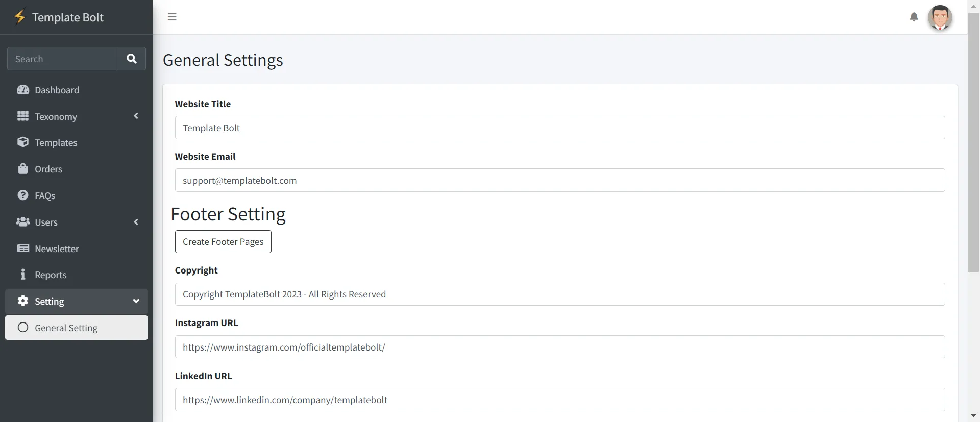This screenshot has height=422, width=980.
Task: Open the Templates menu item
Action: pyautogui.click(x=56, y=143)
